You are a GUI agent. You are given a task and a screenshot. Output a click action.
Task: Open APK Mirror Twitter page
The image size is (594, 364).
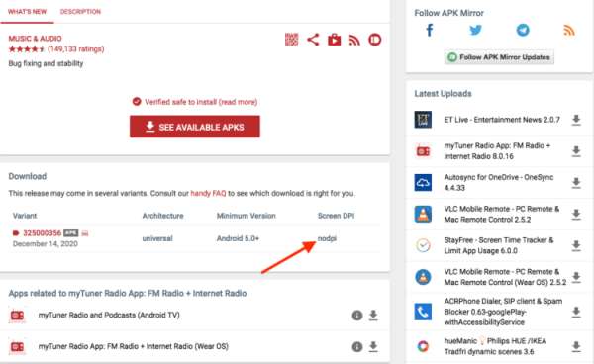click(475, 30)
